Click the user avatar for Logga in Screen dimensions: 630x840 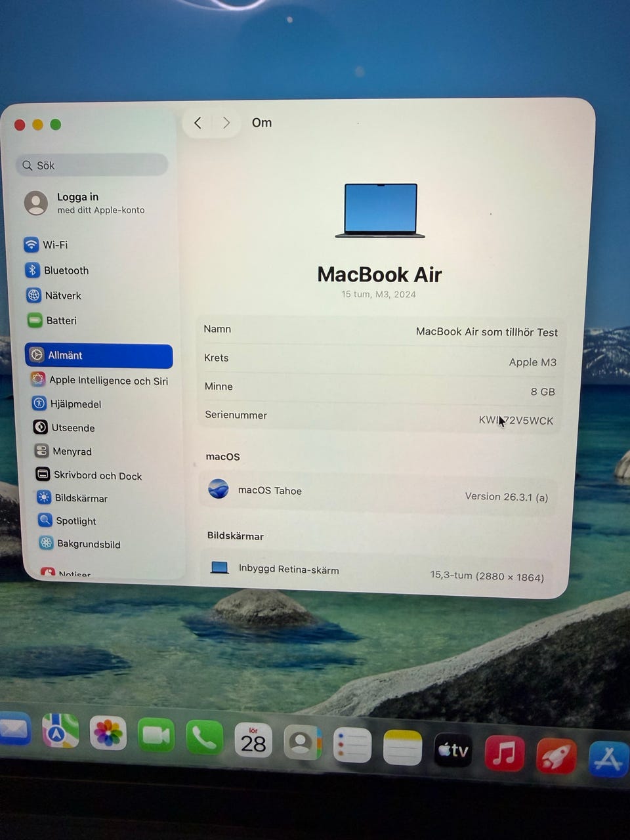click(x=36, y=203)
